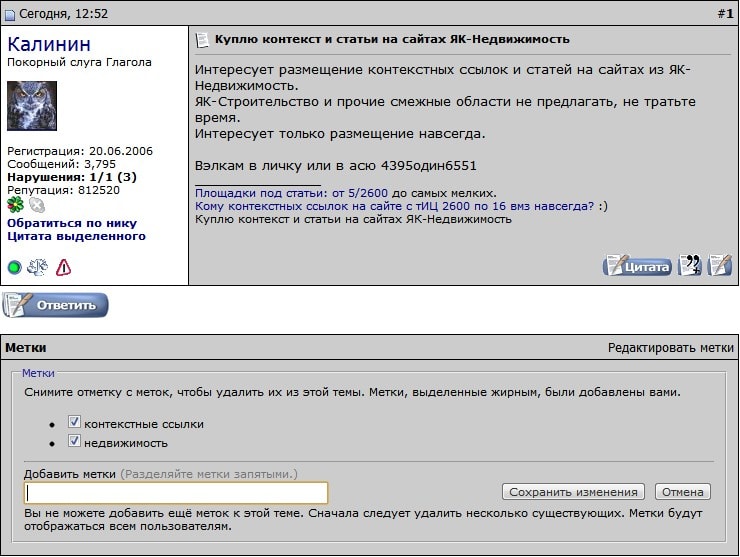Click Редактировать метки header link
Screen dimensions: 740x557
click(x=671, y=348)
